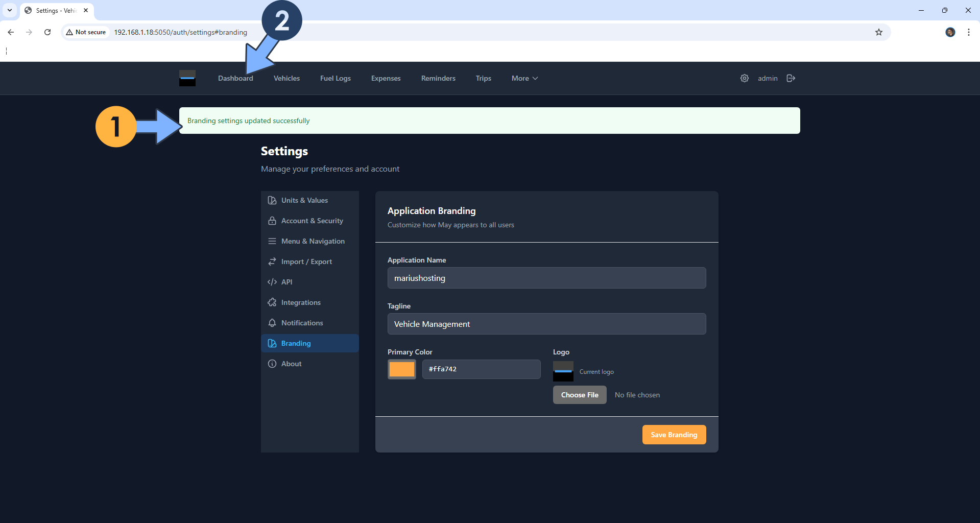This screenshot has height=523, width=980.
Task: Open the Fuel Logs section
Action: (x=335, y=78)
